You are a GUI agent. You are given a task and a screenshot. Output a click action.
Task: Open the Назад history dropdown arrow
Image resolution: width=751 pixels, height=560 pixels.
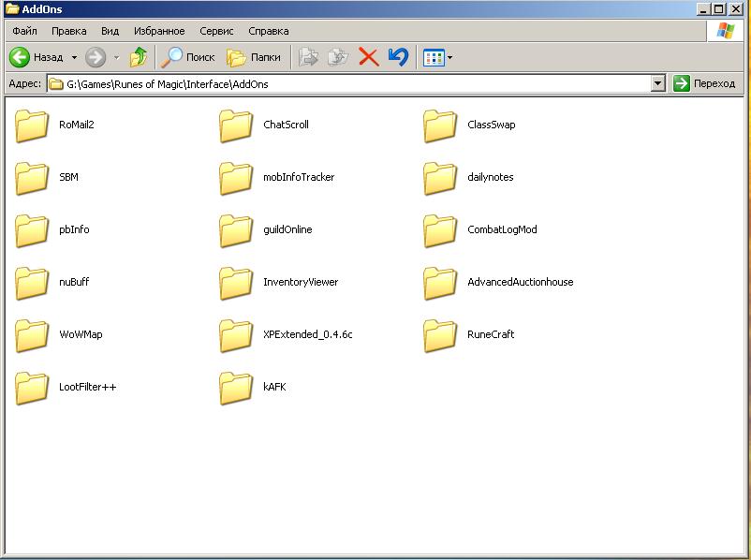74,57
